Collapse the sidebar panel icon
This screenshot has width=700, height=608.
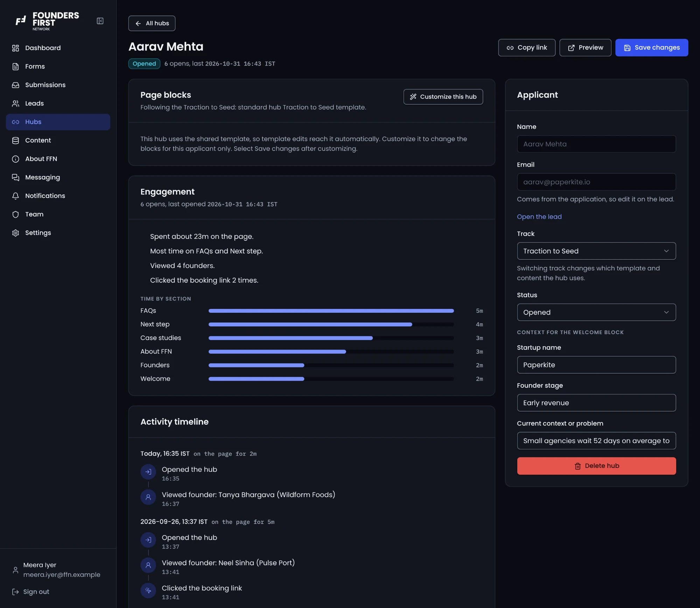(x=100, y=21)
